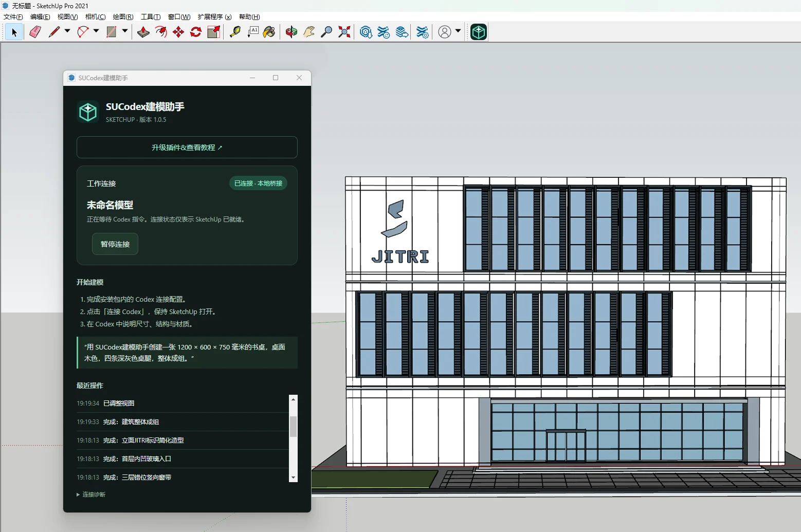Maximize the SUCodex建模助手 window
The height and width of the screenshot is (532, 801).
(276, 78)
